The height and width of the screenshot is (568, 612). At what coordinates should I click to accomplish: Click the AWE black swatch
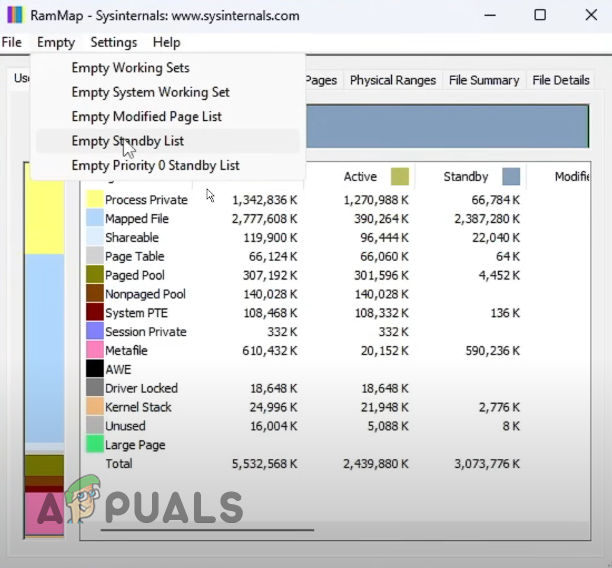click(x=95, y=369)
